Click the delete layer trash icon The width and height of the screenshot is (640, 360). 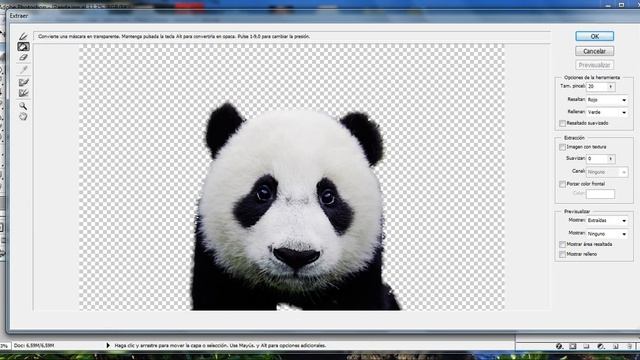click(x=630, y=346)
